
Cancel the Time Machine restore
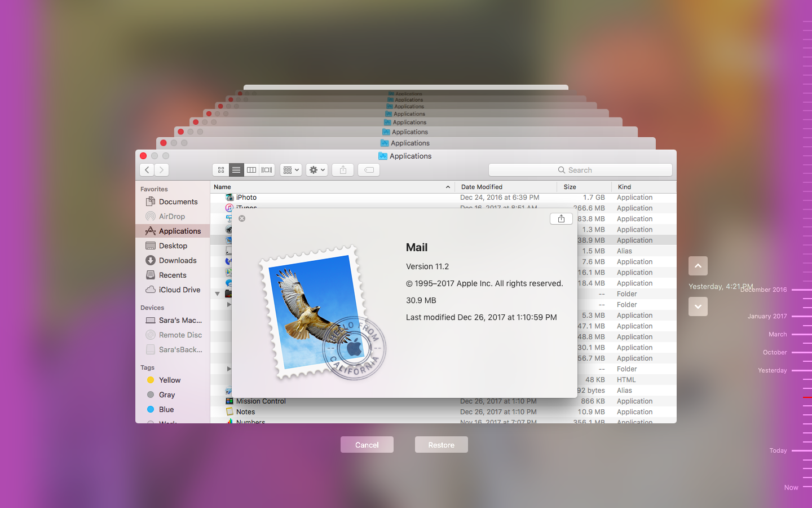(x=367, y=445)
